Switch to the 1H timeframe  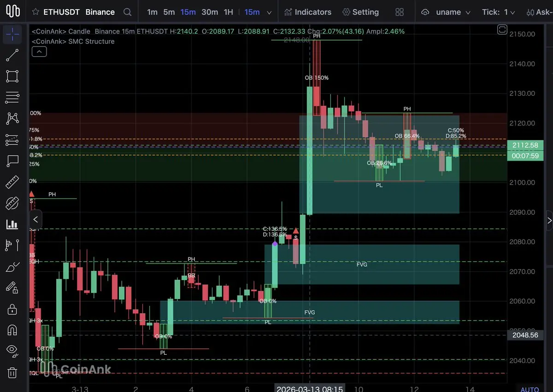click(228, 12)
